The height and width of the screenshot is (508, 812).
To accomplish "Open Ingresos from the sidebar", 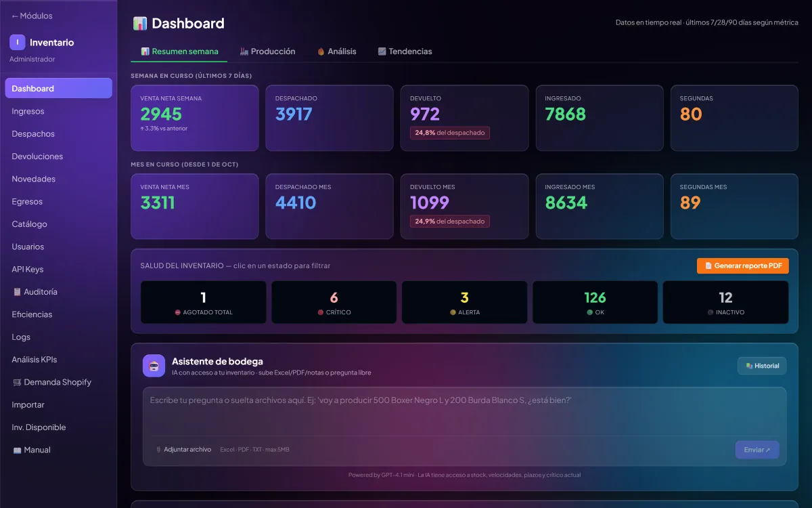I will click(x=58, y=111).
